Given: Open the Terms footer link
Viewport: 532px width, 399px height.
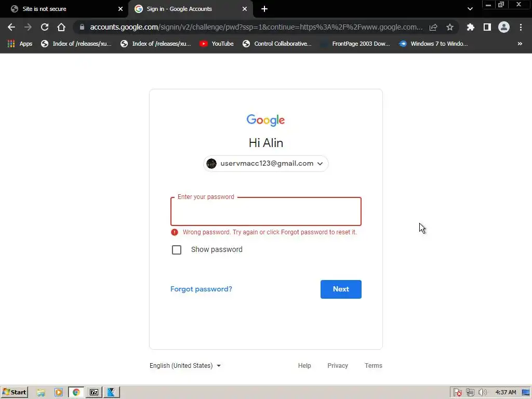Looking at the screenshot, I should 373,365.
